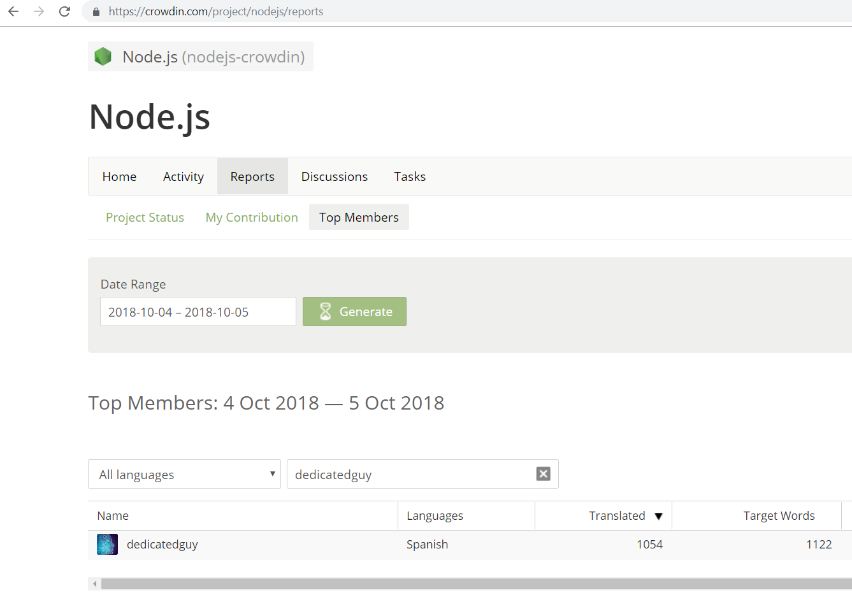Click the Spanish language cell

tap(427, 545)
